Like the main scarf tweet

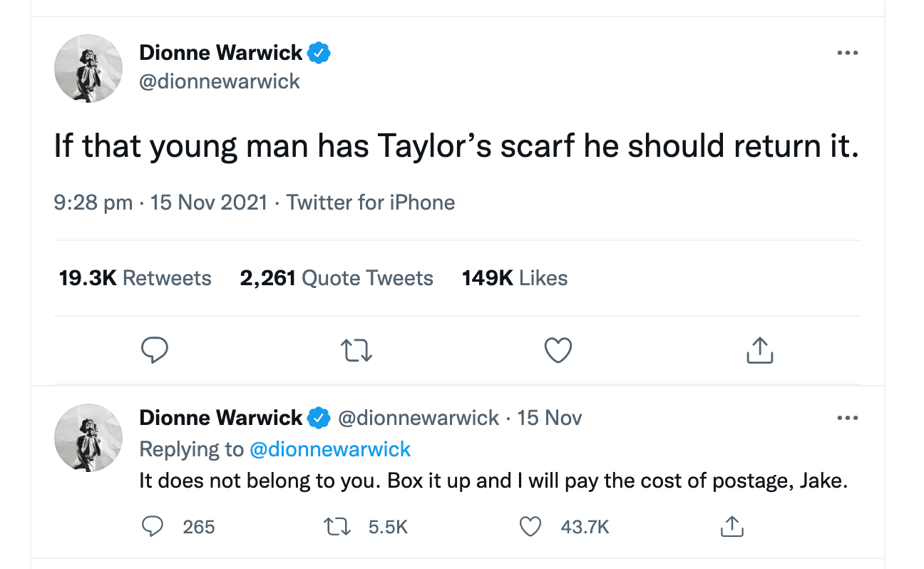pos(558,350)
